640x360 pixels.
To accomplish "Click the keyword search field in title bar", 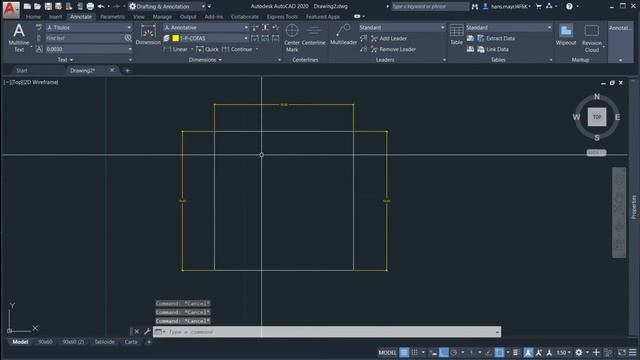I will pos(430,6).
